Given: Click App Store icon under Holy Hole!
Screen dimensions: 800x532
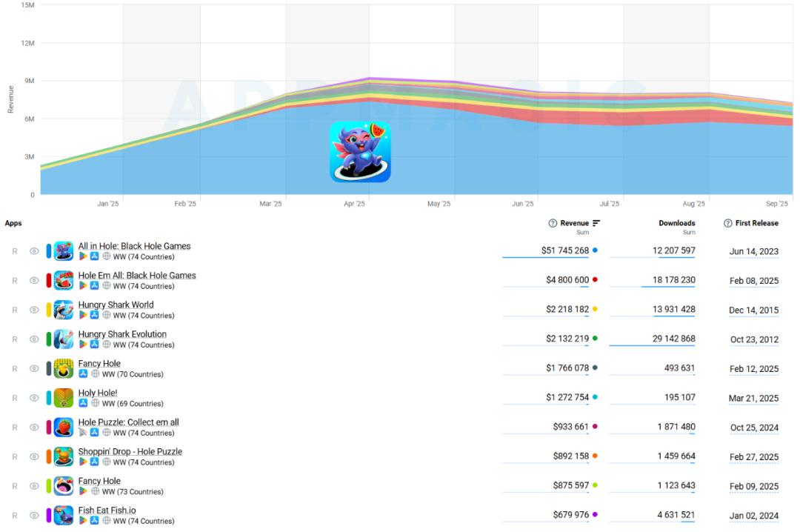Looking at the screenshot, I should click(83, 403).
